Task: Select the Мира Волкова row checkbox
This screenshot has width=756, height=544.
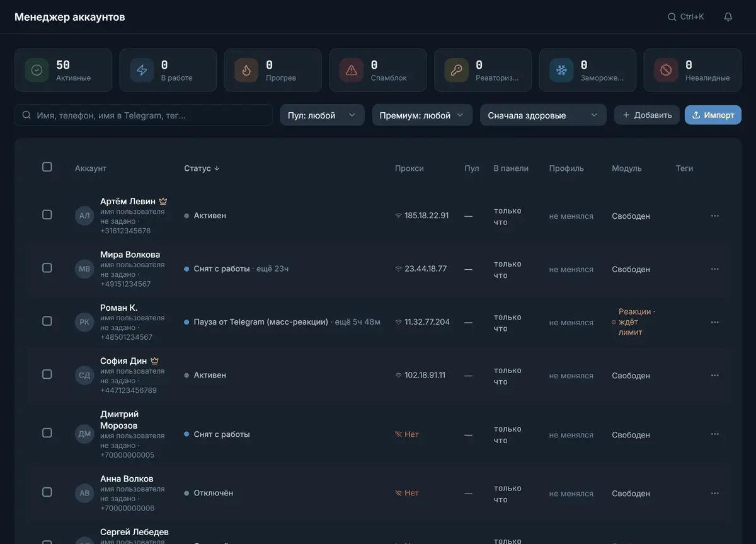Action: [47, 268]
